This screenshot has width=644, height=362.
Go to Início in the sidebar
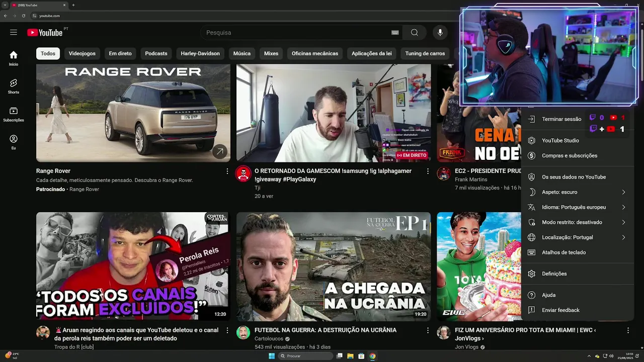[x=14, y=58]
